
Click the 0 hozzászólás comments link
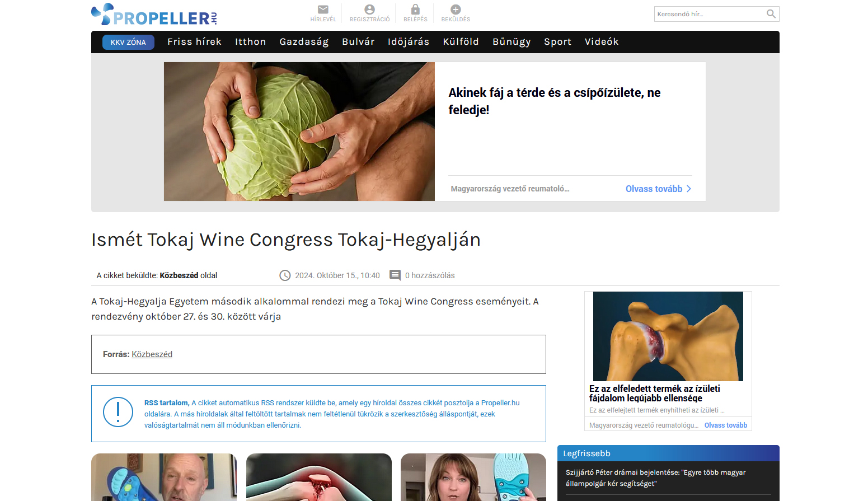430,275
